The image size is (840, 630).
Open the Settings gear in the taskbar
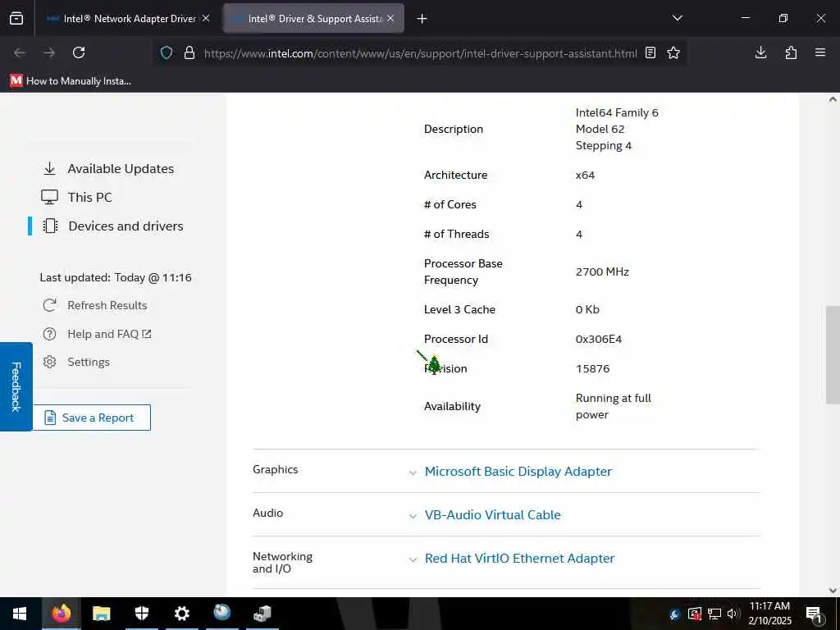182,614
